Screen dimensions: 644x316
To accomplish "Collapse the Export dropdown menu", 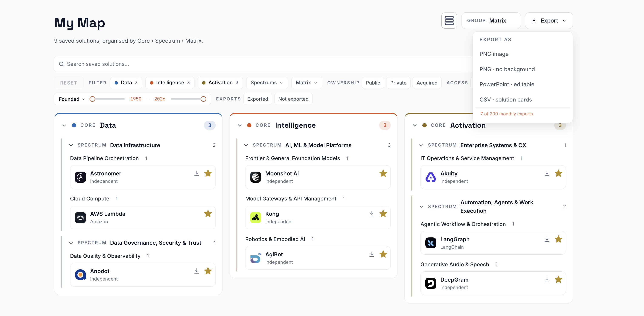I will point(549,20).
